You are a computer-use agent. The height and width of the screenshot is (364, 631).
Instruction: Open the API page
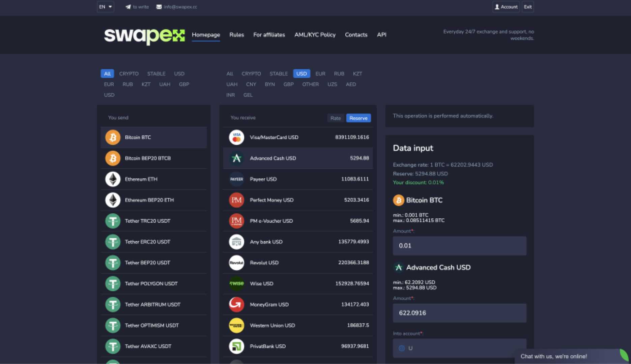pyautogui.click(x=382, y=35)
